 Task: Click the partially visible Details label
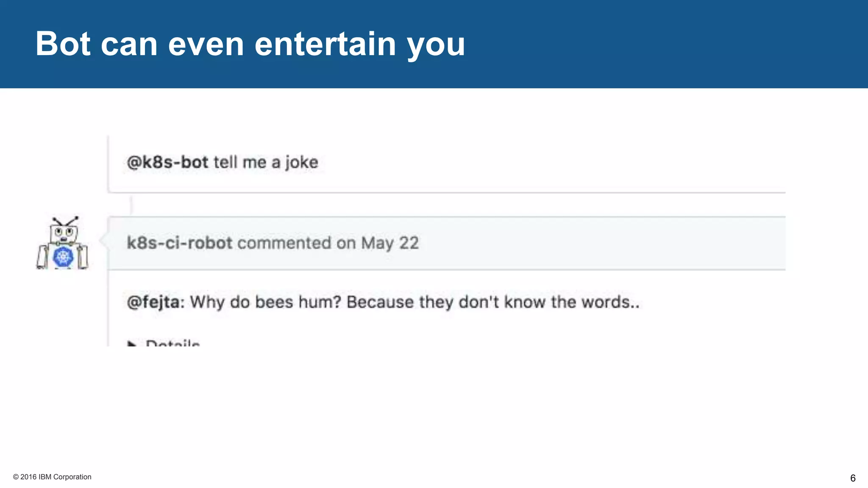tap(172, 343)
